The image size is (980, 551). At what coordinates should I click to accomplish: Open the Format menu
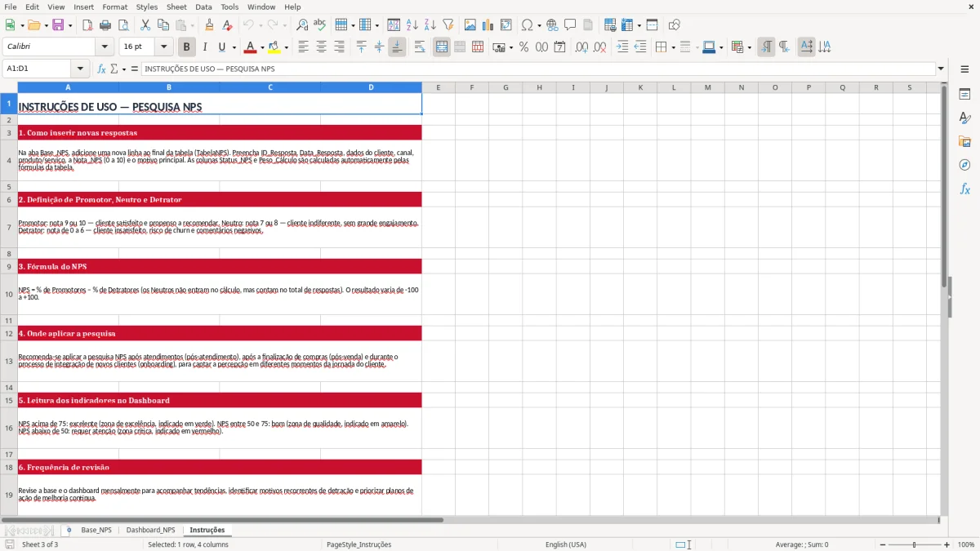click(114, 7)
